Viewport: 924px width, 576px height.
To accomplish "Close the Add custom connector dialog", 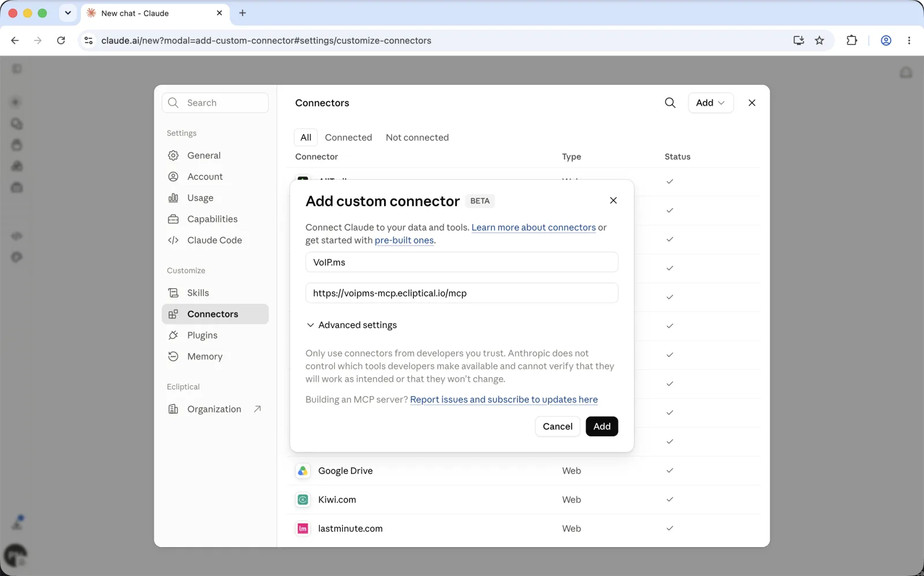I will pos(613,200).
